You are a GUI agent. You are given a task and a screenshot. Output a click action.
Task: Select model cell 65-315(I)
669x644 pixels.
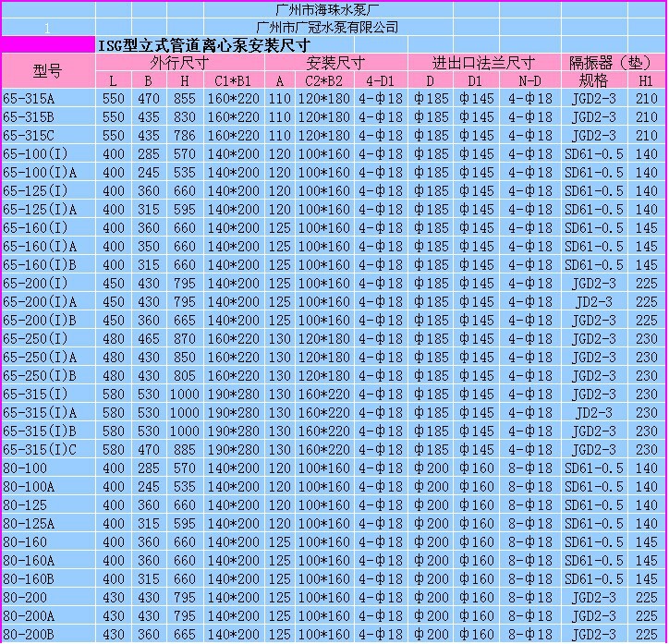point(48,395)
